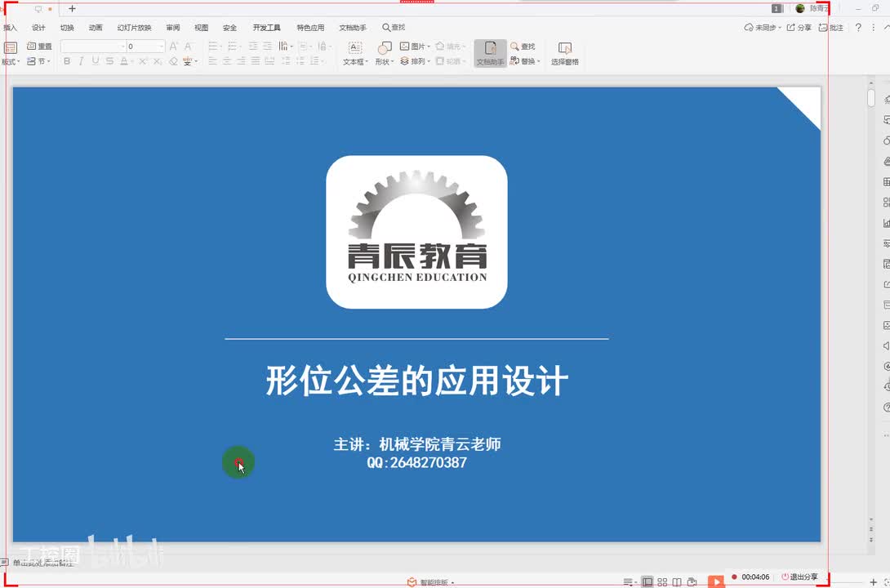
Task: Select center text alignment
Action: pos(227,61)
